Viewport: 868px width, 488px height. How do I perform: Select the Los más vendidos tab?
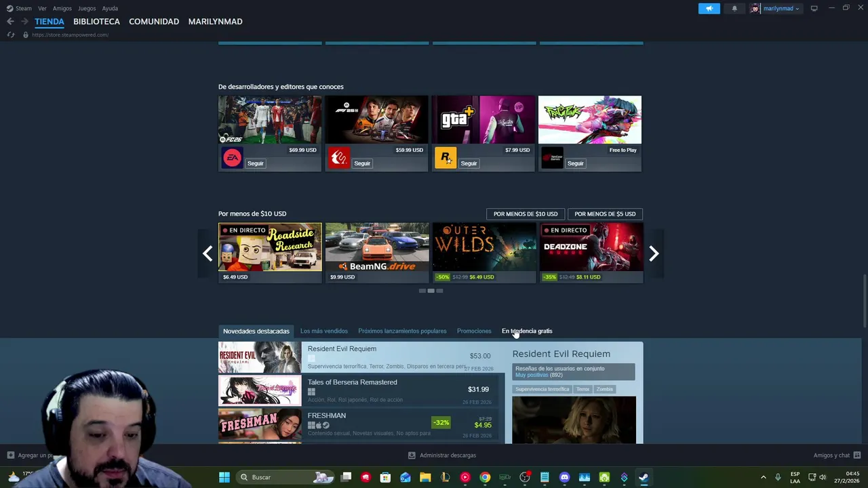(324, 331)
